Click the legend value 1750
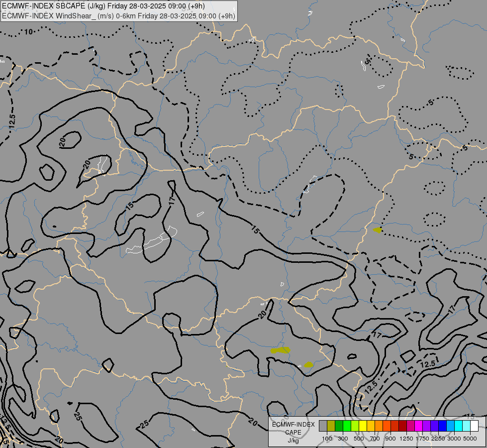 [x=422, y=439]
